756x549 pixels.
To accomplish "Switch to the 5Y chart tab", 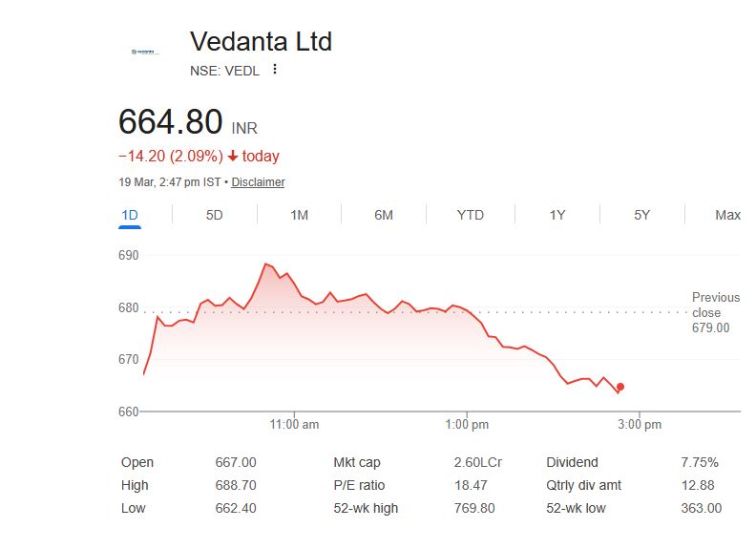I will (642, 215).
